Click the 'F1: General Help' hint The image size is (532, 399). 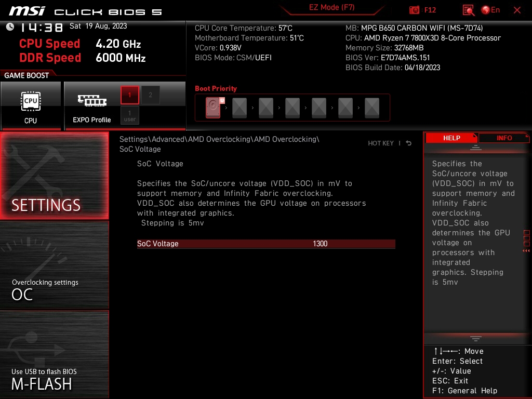pyautogui.click(x=464, y=391)
